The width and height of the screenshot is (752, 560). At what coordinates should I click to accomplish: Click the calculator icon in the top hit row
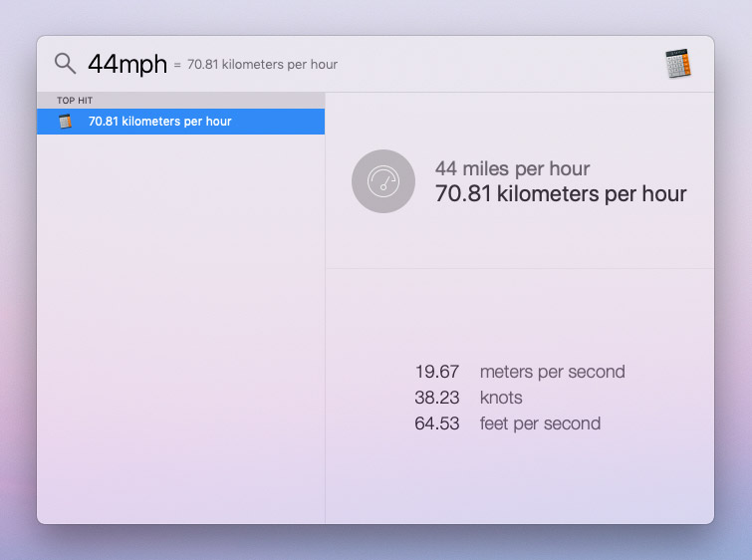coord(65,122)
